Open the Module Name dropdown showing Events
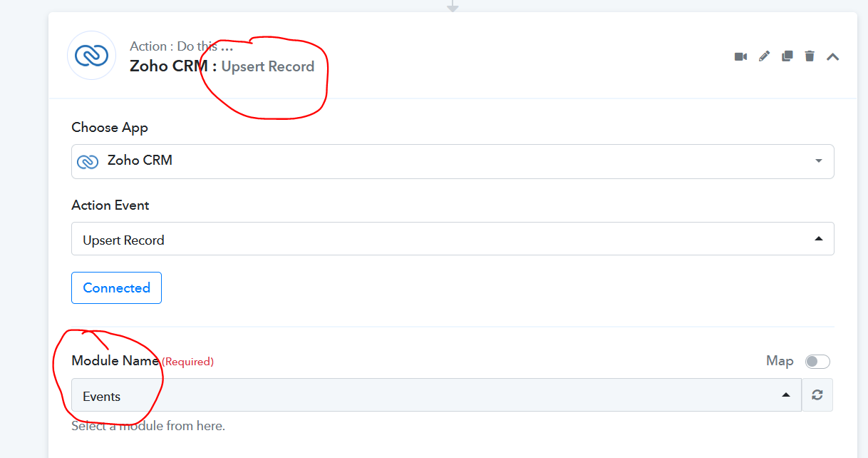The width and height of the screenshot is (868, 458). 436,395
